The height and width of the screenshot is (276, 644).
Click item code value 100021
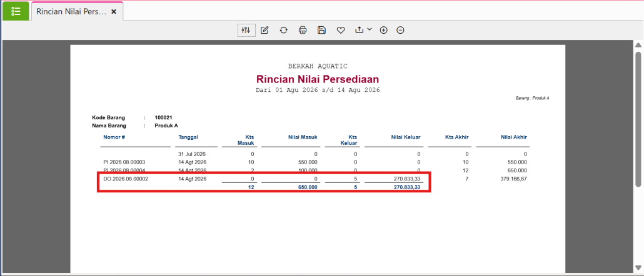click(163, 117)
